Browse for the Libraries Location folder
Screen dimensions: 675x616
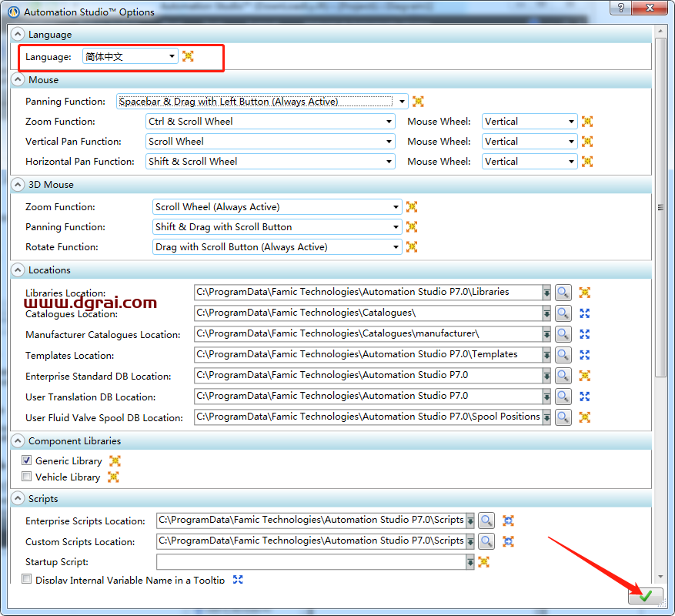click(x=563, y=293)
